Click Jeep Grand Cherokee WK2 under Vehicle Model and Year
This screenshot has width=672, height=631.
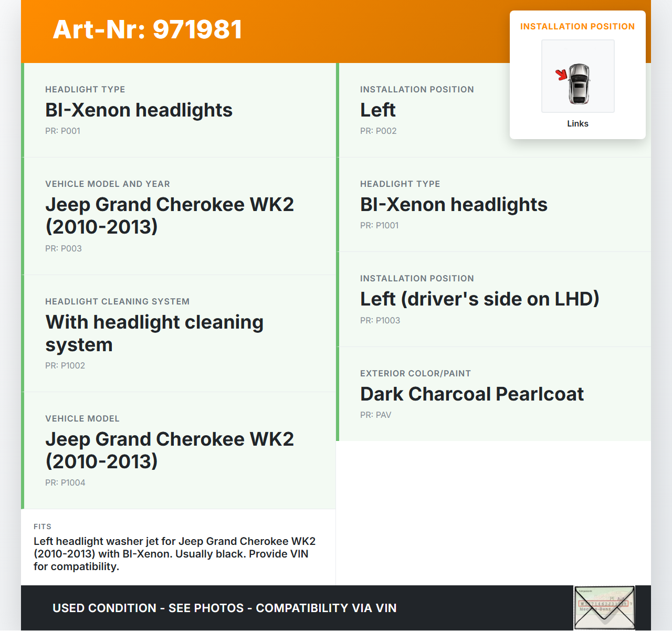(170, 215)
